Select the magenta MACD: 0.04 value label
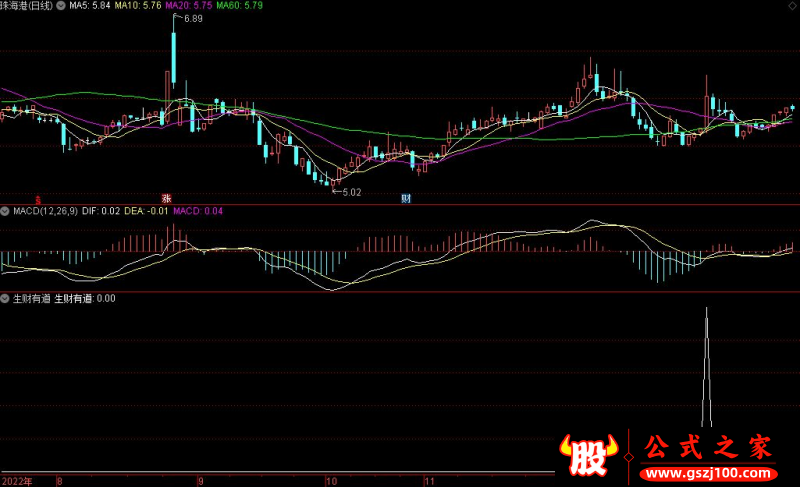The height and width of the screenshot is (487, 800). tap(198, 211)
